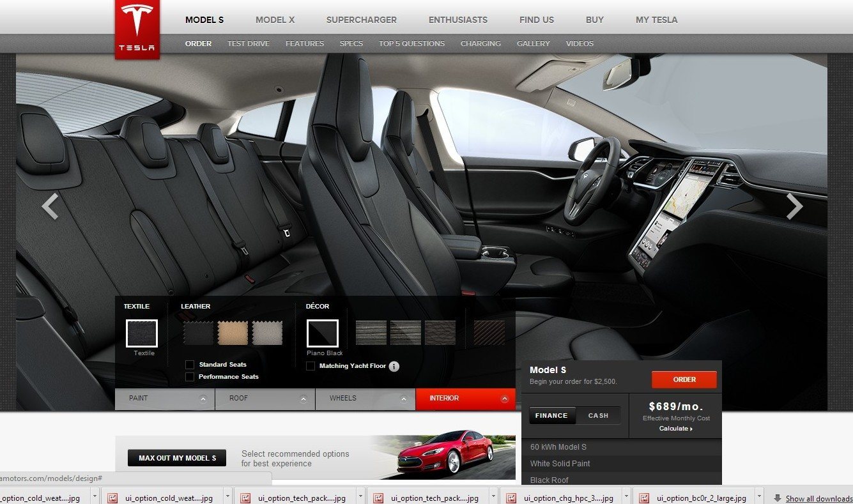
Task: Go to Supercharger menu item
Action: click(362, 20)
